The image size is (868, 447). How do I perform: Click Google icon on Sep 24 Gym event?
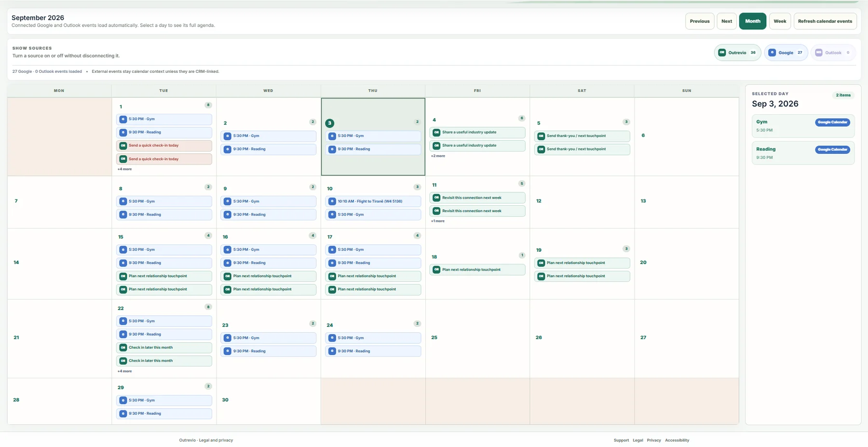coord(332,338)
